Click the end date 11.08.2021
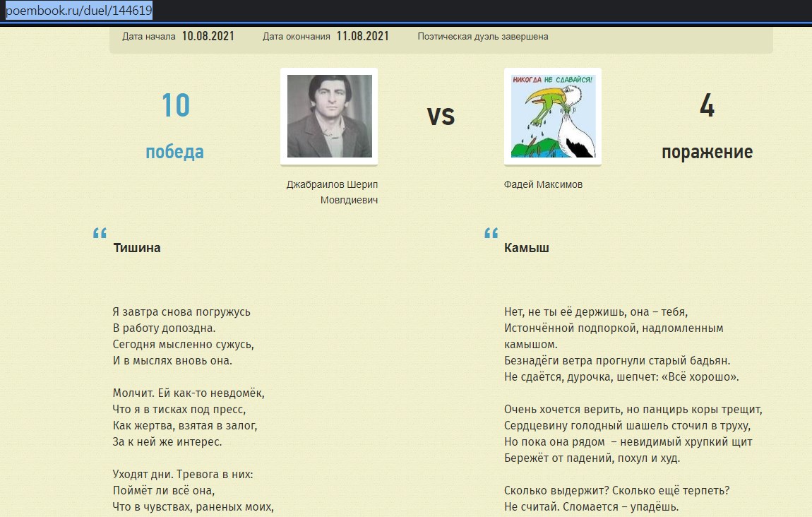Screen dimensions: 812x517 (362, 36)
